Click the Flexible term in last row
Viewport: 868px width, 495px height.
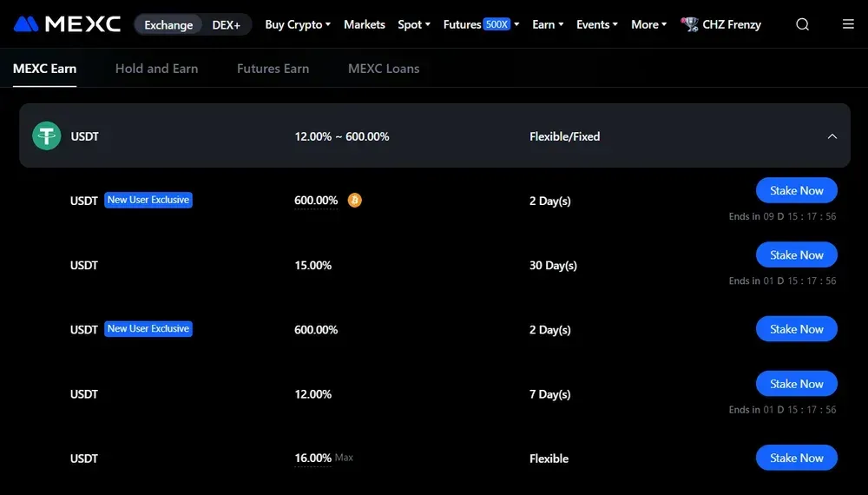(x=549, y=459)
